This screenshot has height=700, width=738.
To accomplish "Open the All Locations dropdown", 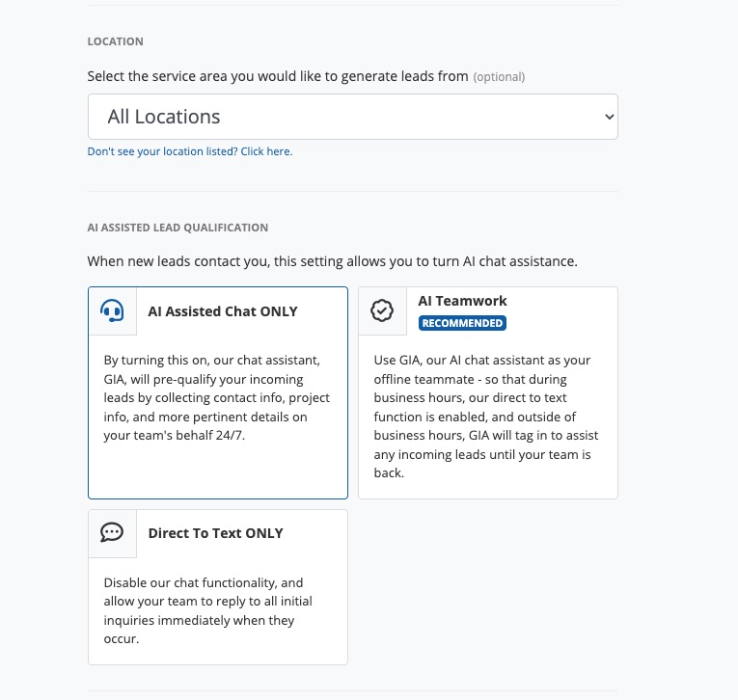I will tap(352, 117).
